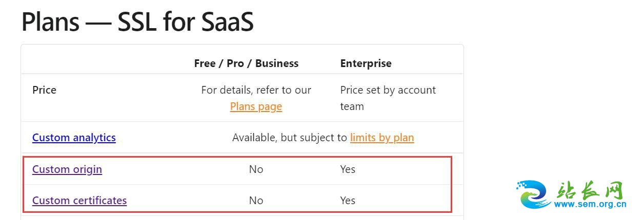Click the Price row label
This screenshot has width=644, height=220.
[44, 90]
